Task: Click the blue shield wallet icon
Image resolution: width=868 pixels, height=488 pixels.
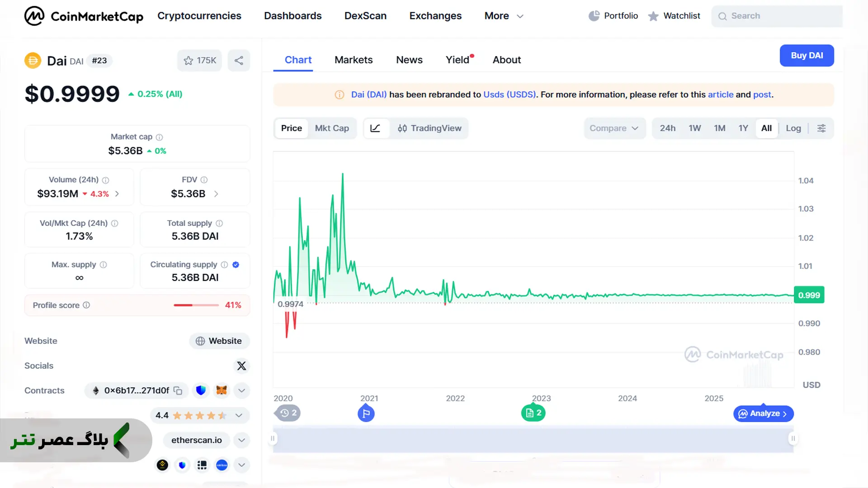Action: pyautogui.click(x=201, y=390)
